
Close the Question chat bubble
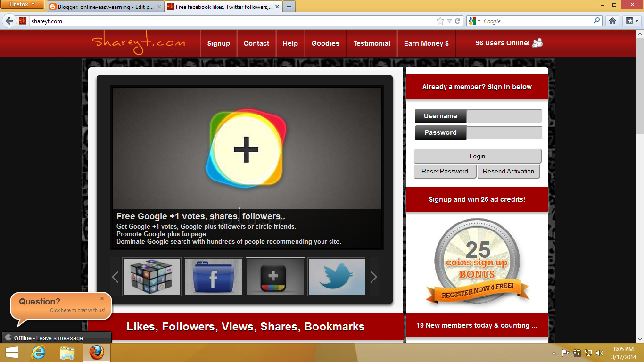(102, 298)
